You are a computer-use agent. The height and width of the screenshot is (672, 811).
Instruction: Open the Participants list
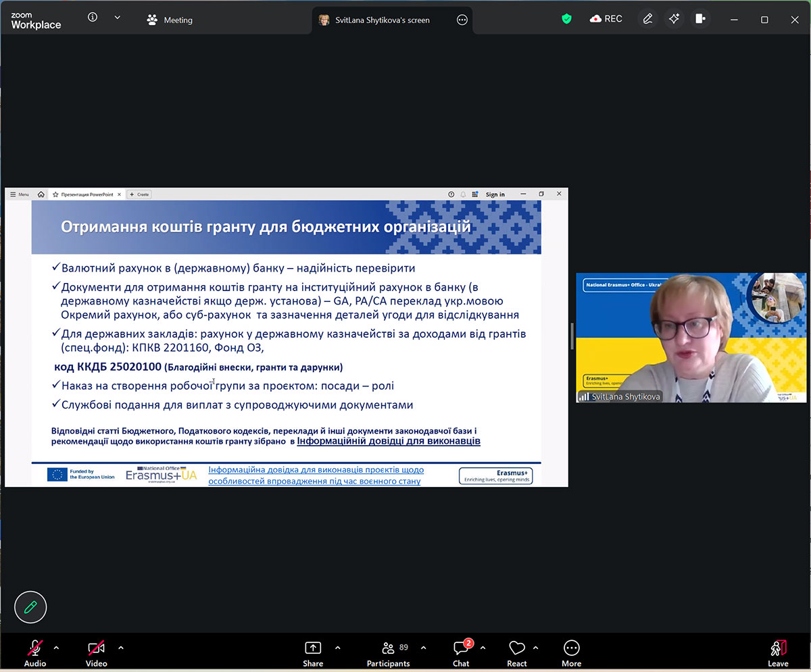tap(388, 653)
